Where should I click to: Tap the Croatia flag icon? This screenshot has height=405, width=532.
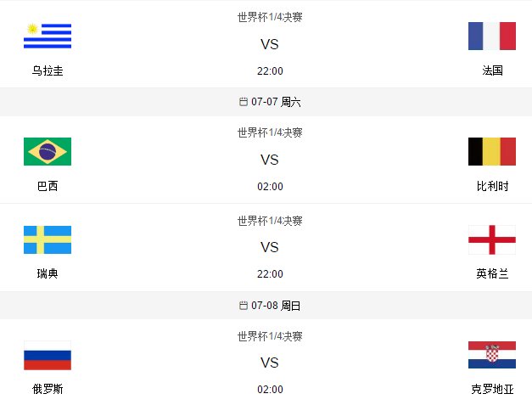[492, 355]
